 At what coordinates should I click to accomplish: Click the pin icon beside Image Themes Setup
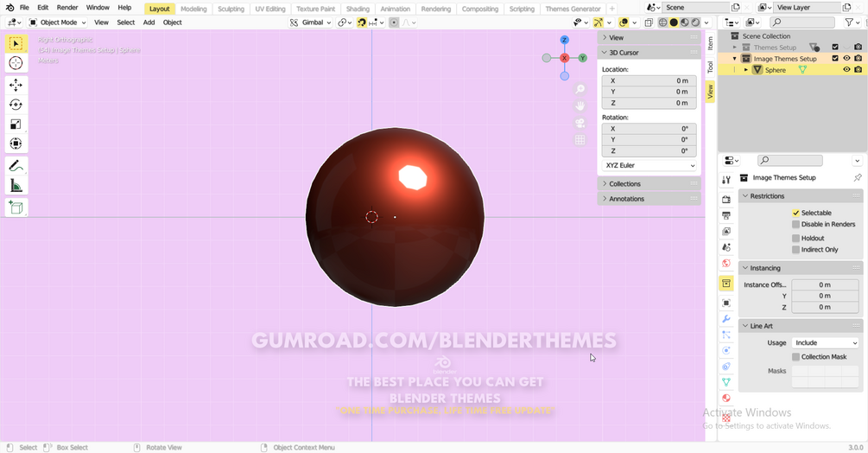coord(858,178)
